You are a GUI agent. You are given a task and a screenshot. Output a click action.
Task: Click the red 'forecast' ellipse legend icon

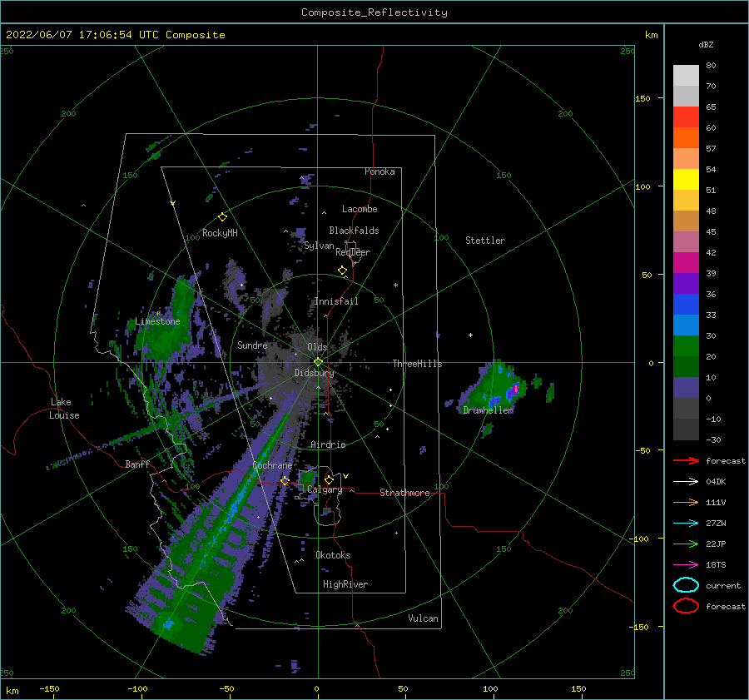click(686, 606)
